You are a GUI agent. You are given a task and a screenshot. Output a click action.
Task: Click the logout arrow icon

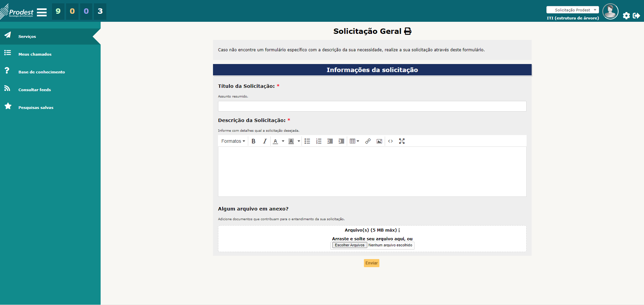tap(636, 15)
